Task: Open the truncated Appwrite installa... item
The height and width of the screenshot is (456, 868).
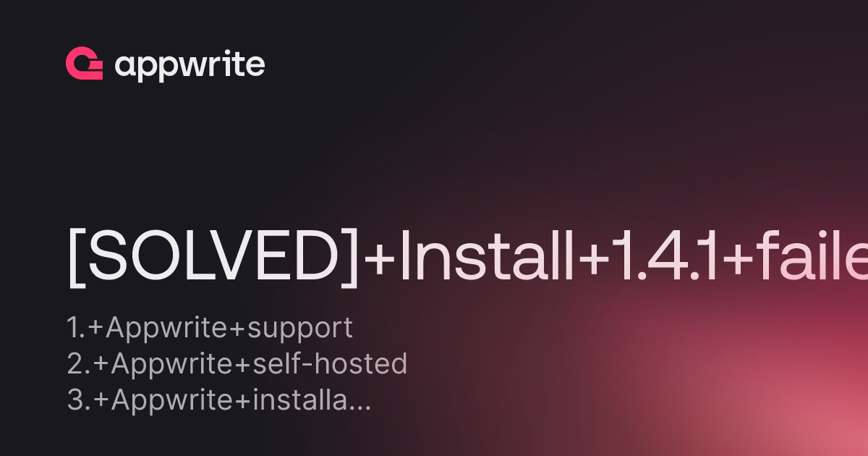Action: (219, 400)
